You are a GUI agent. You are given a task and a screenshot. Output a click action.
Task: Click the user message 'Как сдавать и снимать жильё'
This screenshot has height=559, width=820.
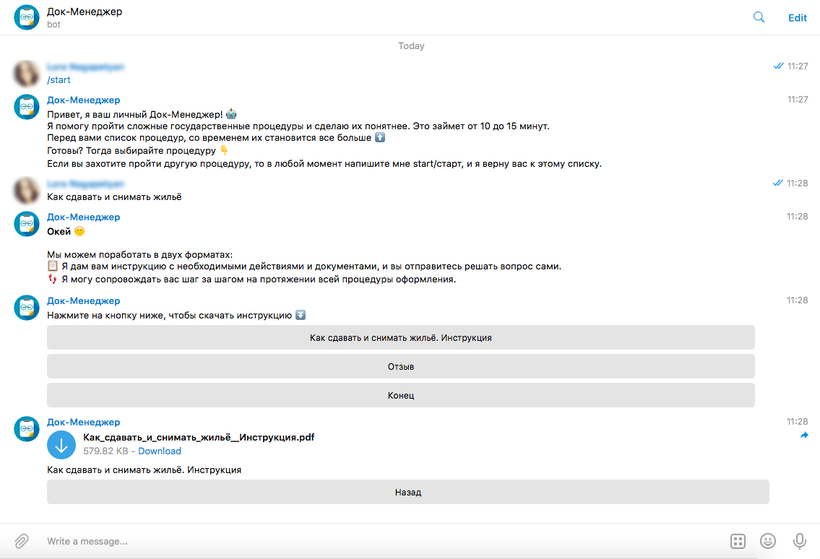tap(115, 197)
